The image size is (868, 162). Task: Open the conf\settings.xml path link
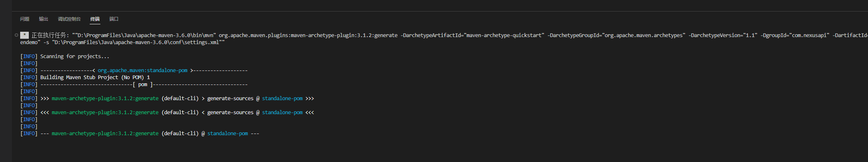click(x=137, y=42)
